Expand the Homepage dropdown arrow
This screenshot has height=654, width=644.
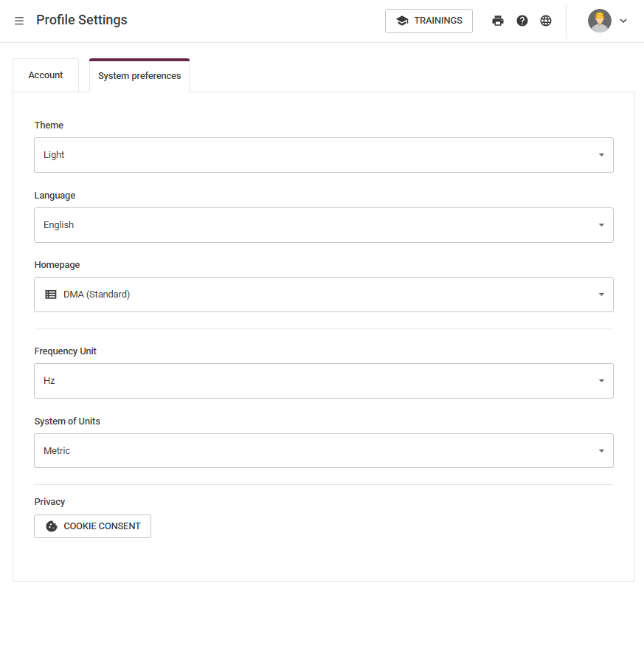601,295
